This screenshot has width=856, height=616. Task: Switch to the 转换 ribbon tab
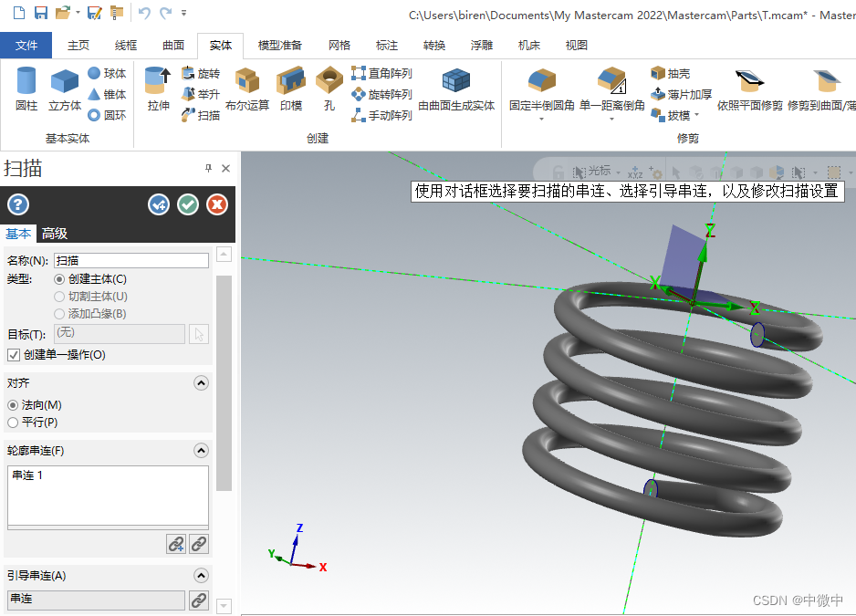(434, 46)
